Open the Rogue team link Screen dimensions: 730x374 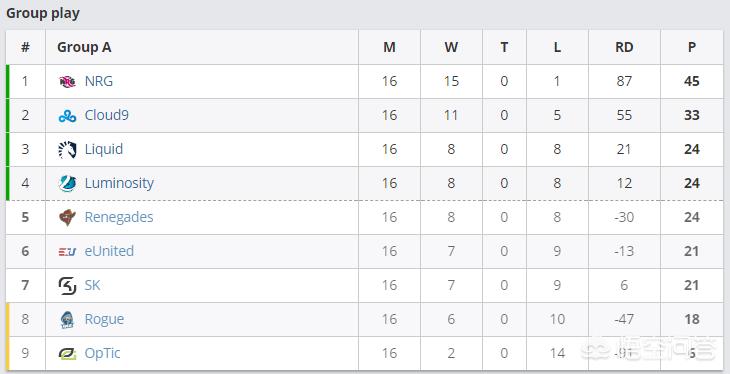[x=104, y=320]
